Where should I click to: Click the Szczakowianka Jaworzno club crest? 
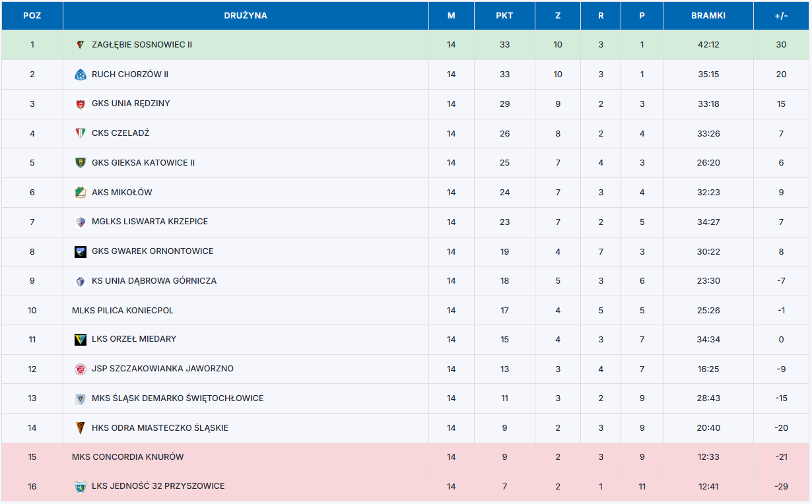click(81, 369)
